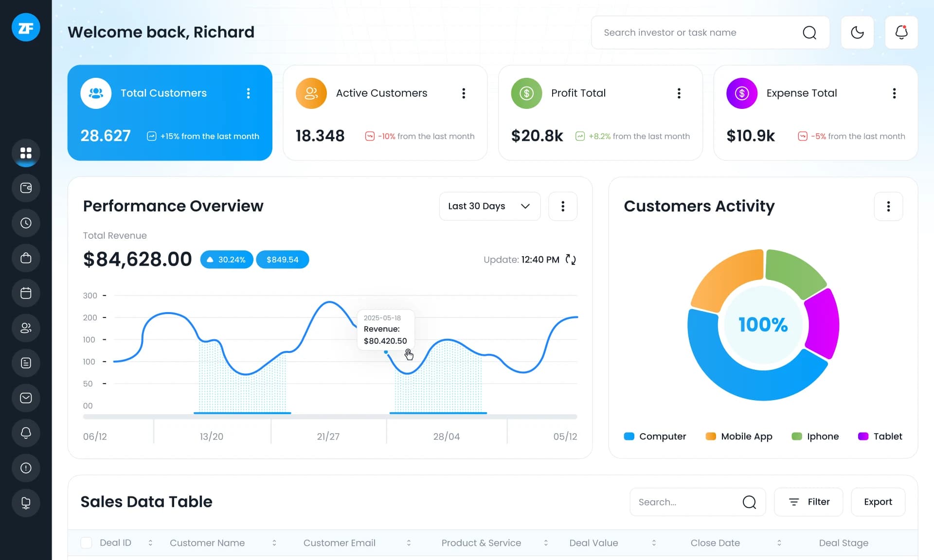Click the refresh icon beside 12:40 PM
This screenshot has height=560, width=934.
click(x=571, y=260)
